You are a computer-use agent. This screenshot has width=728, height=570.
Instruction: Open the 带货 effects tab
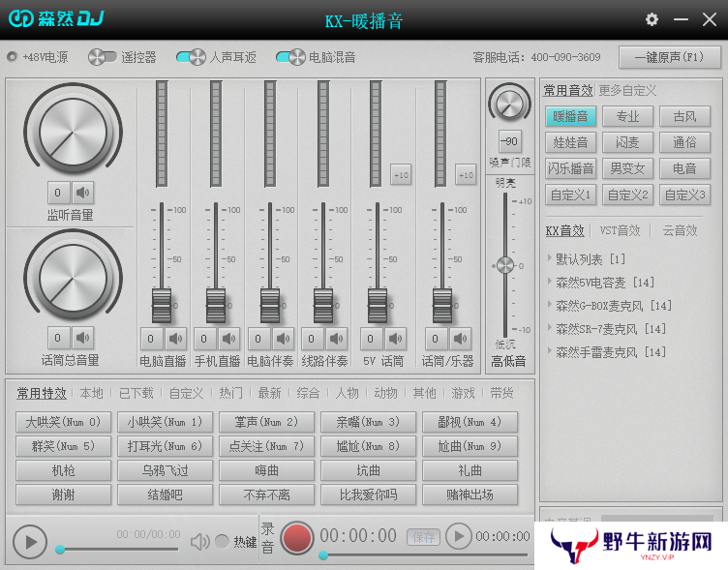[501, 393]
